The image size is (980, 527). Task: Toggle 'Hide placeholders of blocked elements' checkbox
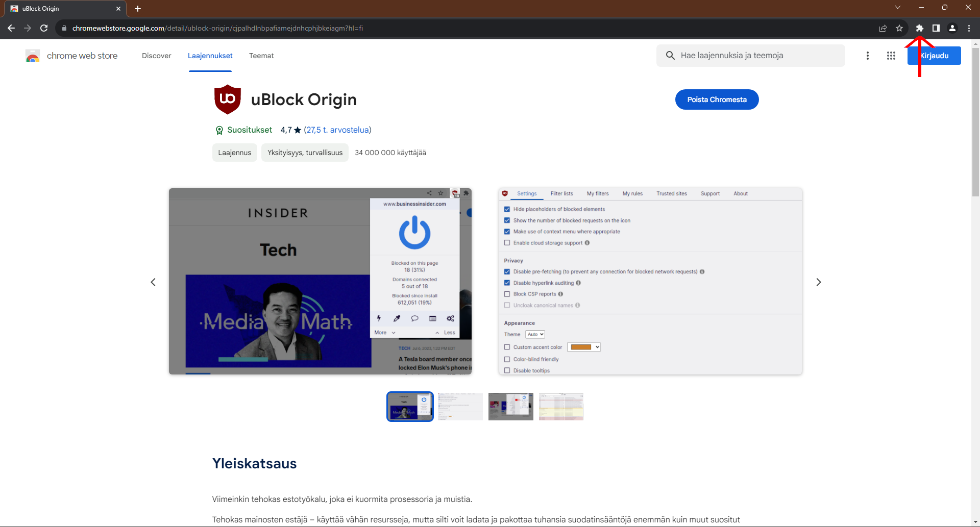click(507, 209)
